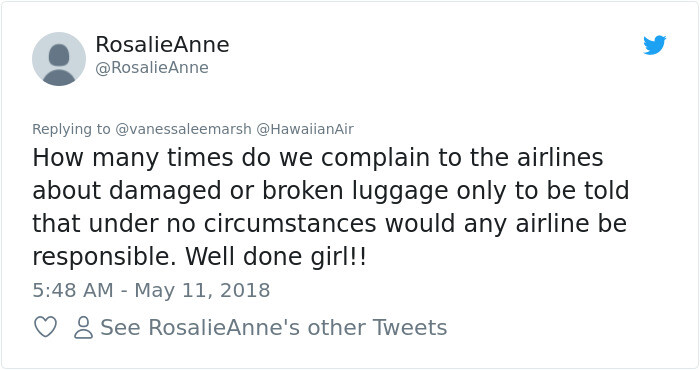This screenshot has height=370, width=700.
Task: Click the tweet line 'that under no circumstances'
Action: click(329, 223)
